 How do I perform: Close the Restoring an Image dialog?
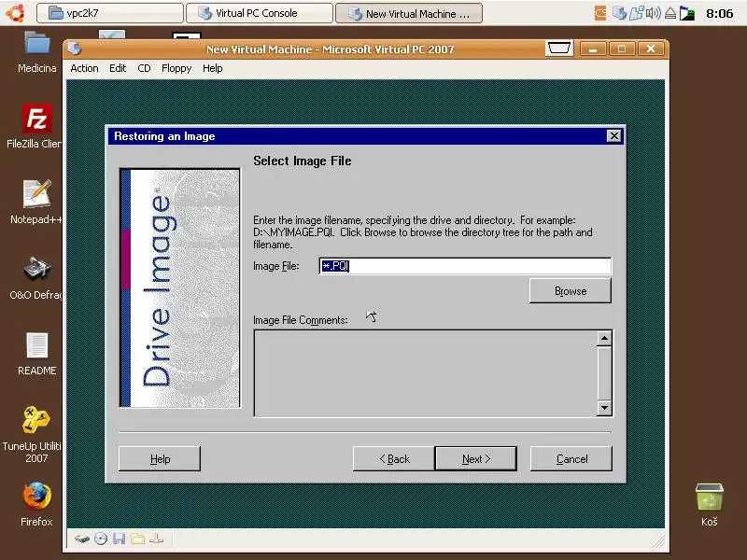tap(614, 136)
